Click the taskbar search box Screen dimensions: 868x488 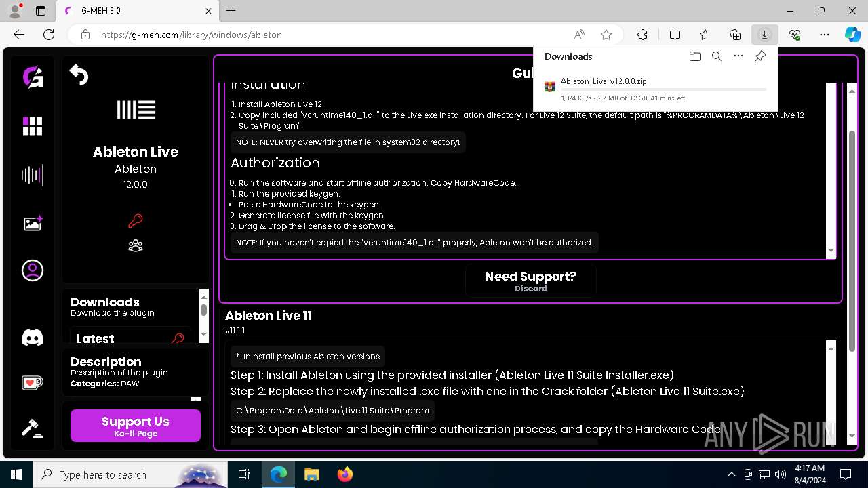[130, 474]
